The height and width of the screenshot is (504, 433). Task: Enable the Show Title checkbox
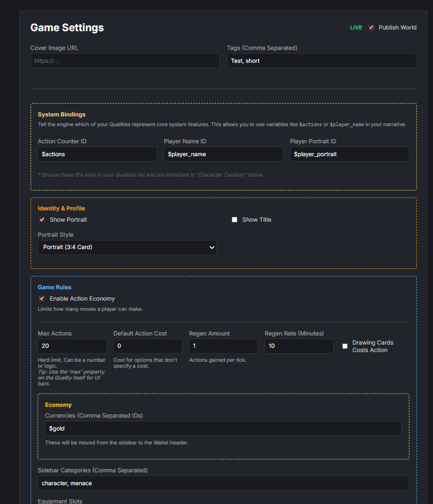pos(234,220)
